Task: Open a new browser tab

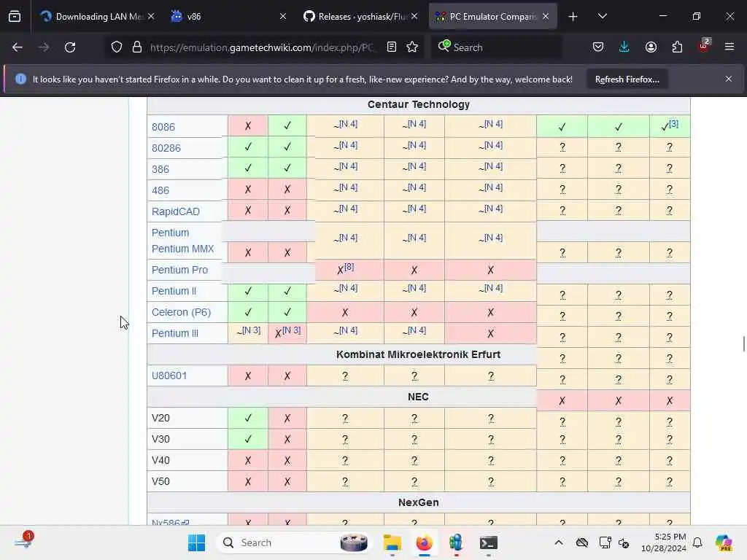Action: point(573,17)
